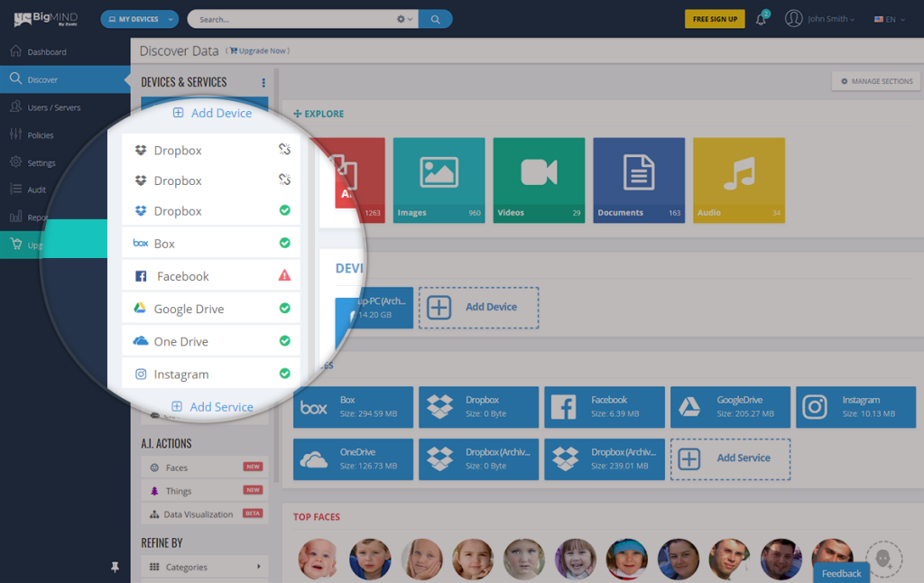Click the pin icon in sidebar
This screenshot has width=924, height=583.
(115, 567)
